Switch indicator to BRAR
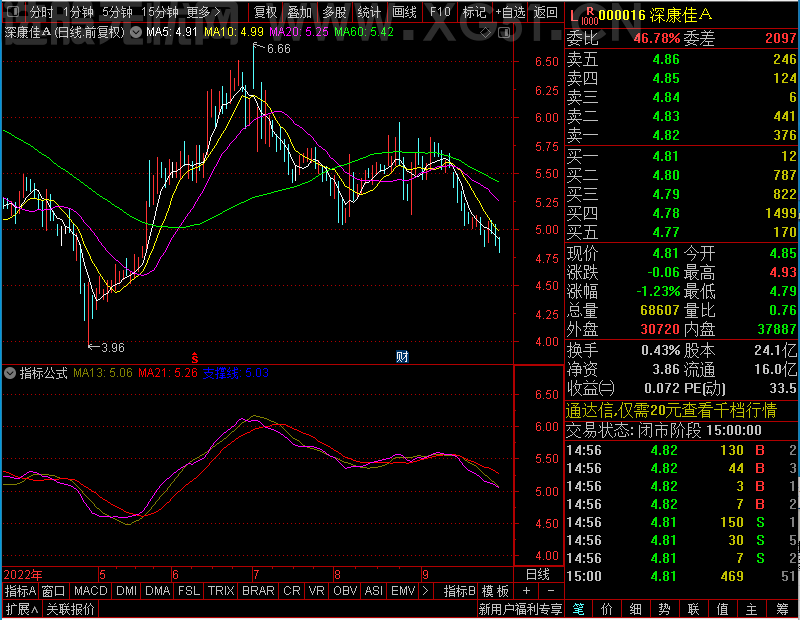 click(258, 591)
